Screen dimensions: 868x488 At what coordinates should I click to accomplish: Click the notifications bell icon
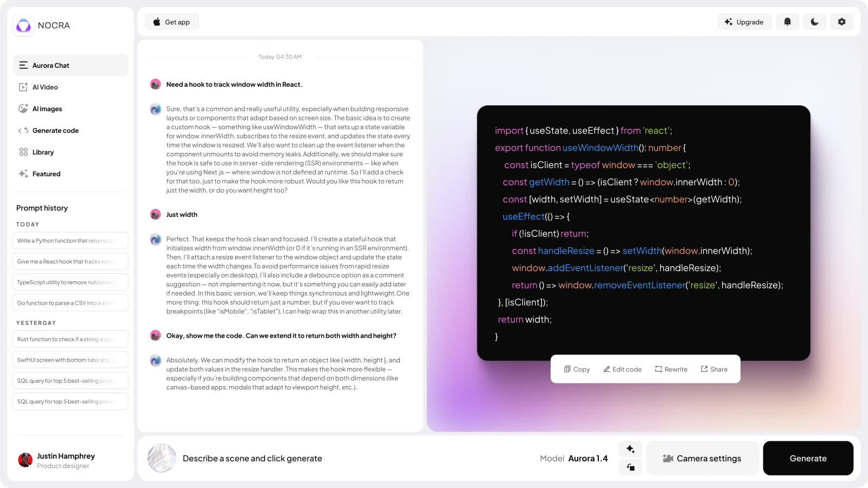pyautogui.click(x=787, y=22)
